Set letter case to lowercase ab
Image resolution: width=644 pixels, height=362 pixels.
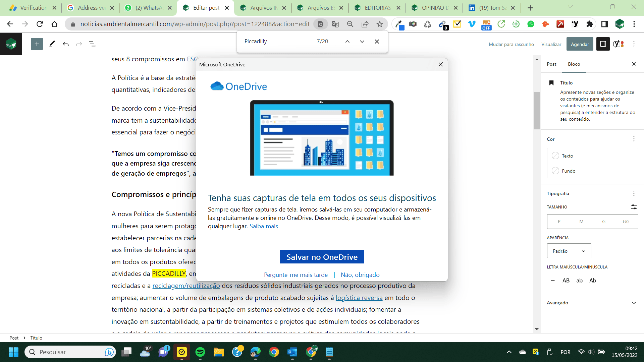[x=579, y=281]
